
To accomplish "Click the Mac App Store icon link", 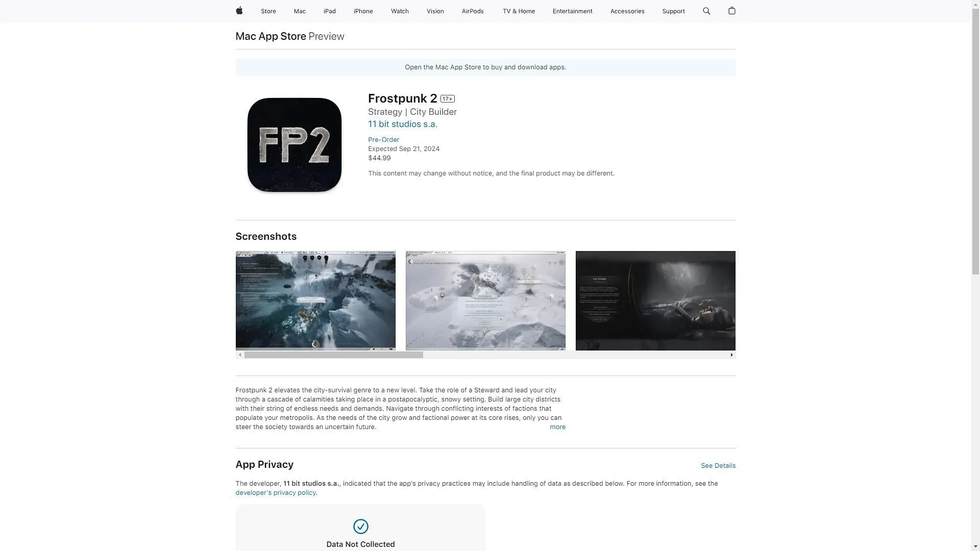I will [x=271, y=36].
